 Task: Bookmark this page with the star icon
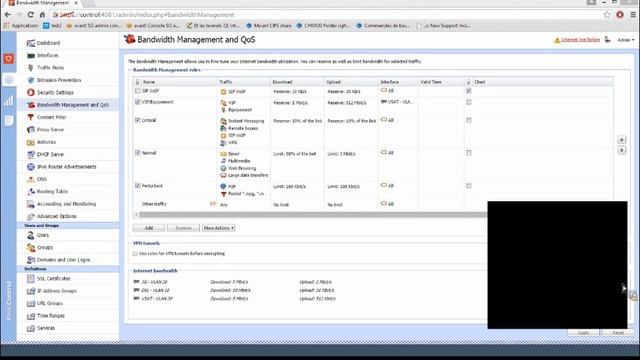[607, 15]
